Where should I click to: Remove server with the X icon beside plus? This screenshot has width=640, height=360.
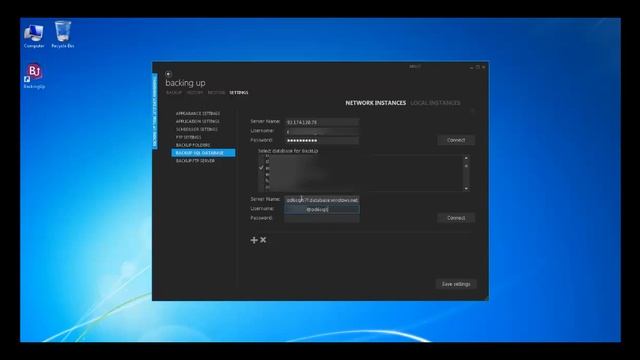click(263, 240)
